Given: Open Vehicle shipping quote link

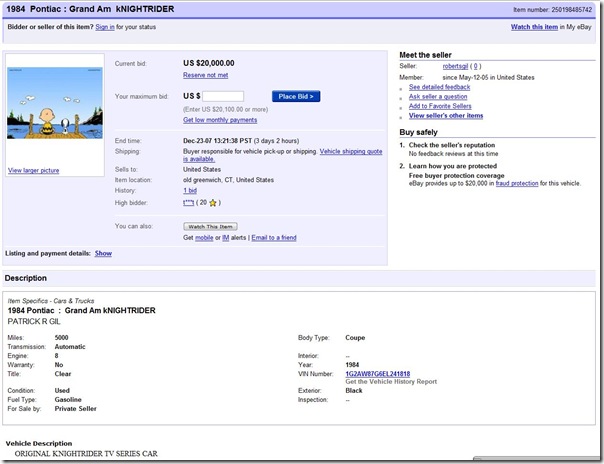Looking at the screenshot, I should (351, 152).
